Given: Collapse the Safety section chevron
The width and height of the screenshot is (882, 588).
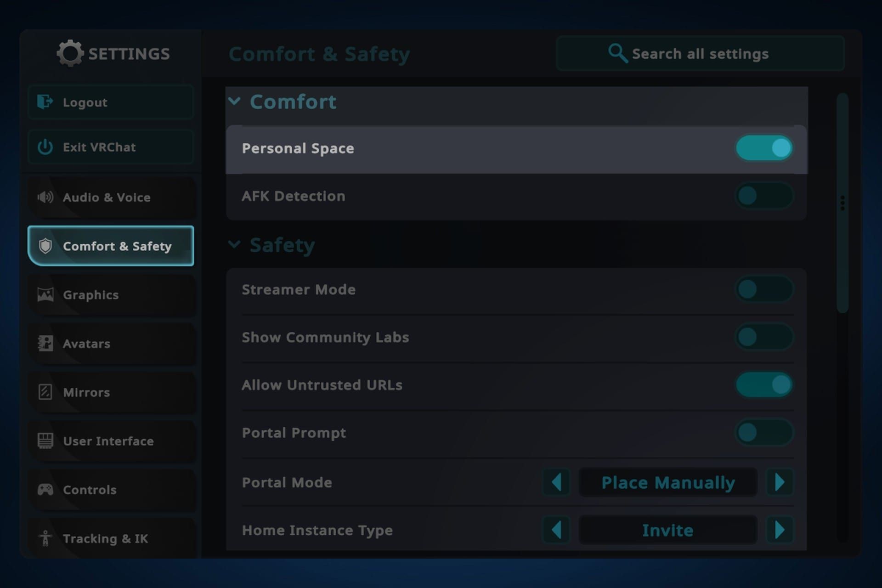Looking at the screenshot, I should tap(234, 244).
